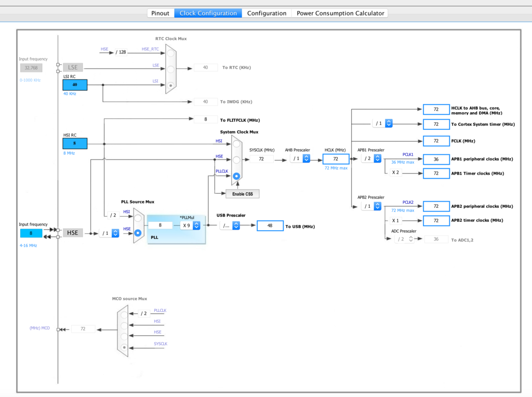532x397 pixels.
Task: Click the HSE oscillator block
Action: click(73, 233)
